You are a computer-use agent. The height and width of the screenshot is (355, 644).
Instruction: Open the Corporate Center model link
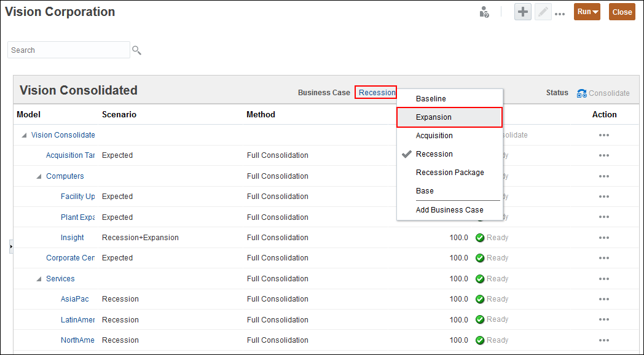click(x=70, y=258)
